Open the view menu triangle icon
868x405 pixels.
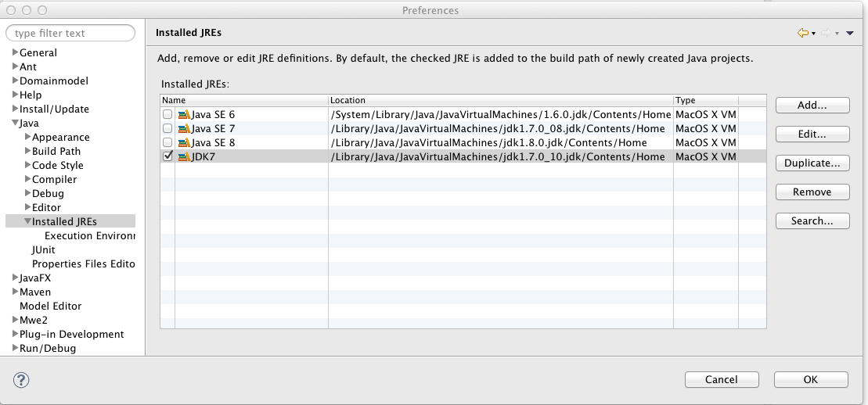coord(849,33)
